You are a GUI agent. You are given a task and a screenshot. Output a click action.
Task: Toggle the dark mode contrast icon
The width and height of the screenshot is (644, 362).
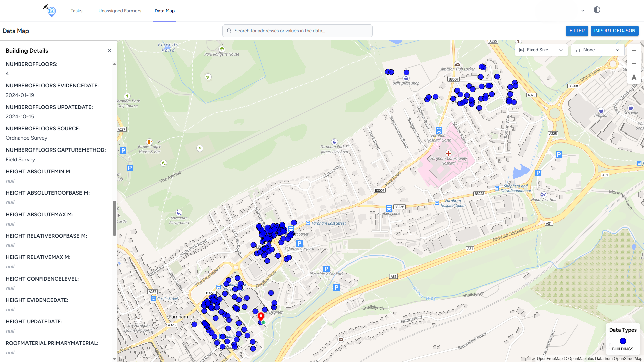597,10
